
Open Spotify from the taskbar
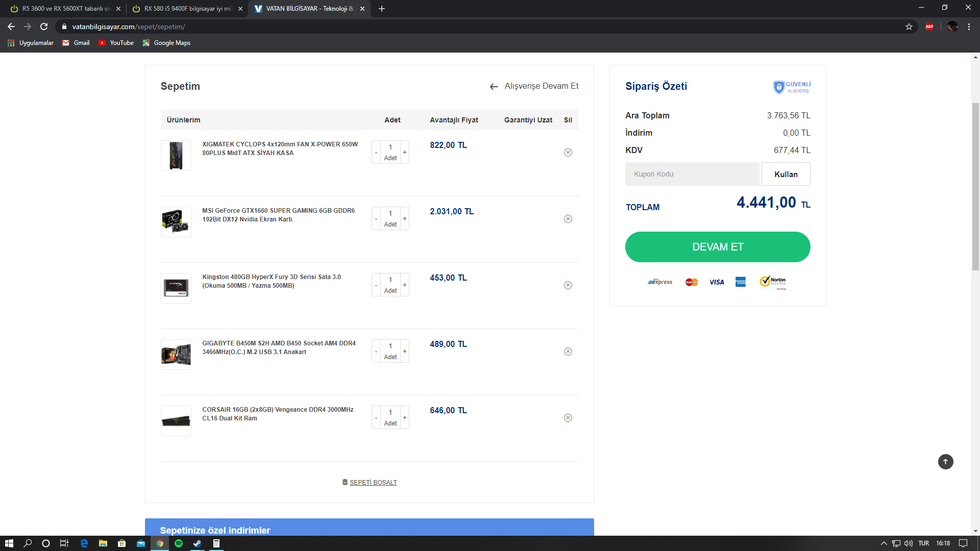(x=179, y=543)
